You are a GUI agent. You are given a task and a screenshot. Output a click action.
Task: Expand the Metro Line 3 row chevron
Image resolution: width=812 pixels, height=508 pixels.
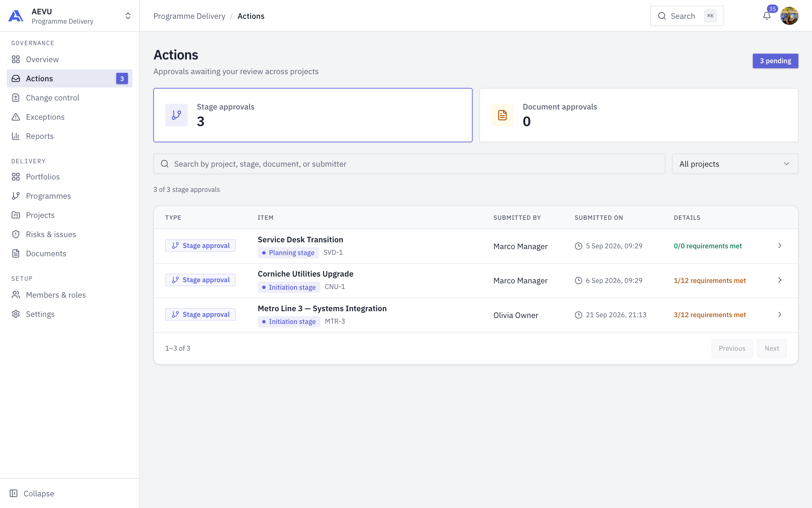point(780,315)
